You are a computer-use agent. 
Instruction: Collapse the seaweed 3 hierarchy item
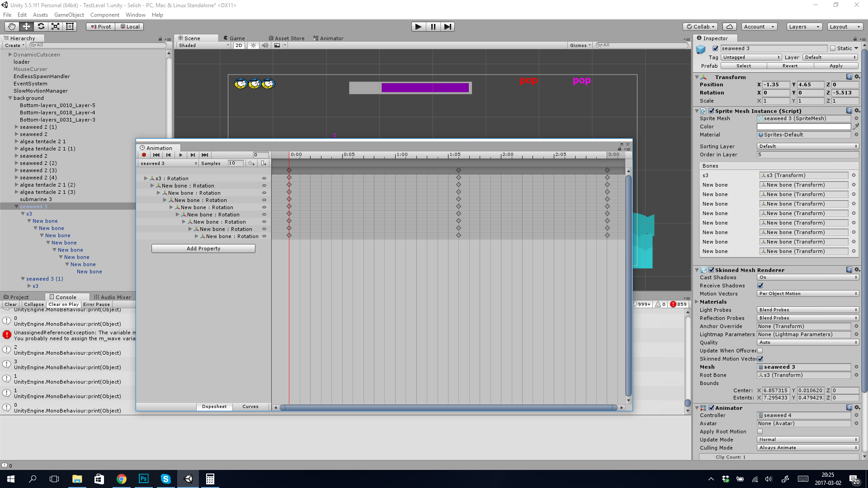tap(17, 206)
